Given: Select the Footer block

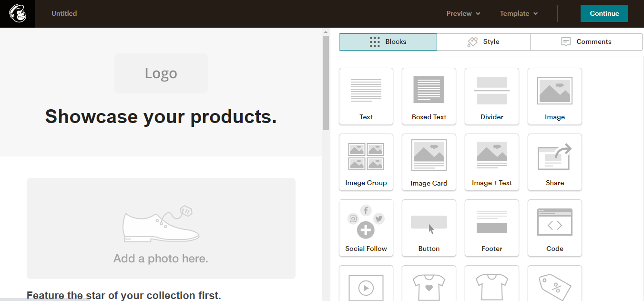Looking at the screenshot, I should tap(492, 228).
